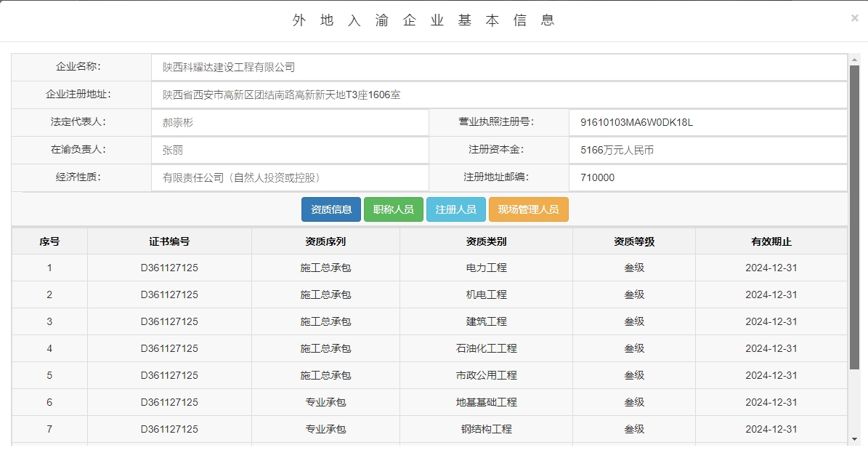Screen dimensions: 868x453
Task: Click the 法定代表人 label
Action: pyautogui.click(x=78, y=122)
